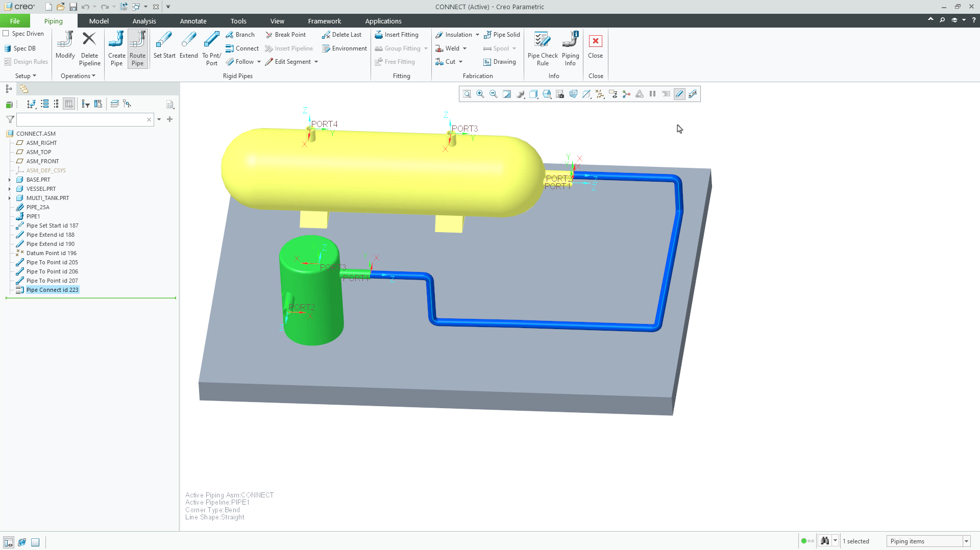The width and height of the screenshot is (980, 550).
Task: Expand the VESSEL.PRT tree node
Action: pyautogui.click(x=10, y=189)
